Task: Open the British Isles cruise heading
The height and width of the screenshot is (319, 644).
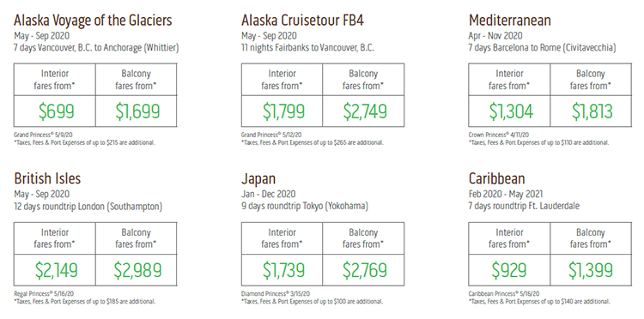Action: (47, 178)
